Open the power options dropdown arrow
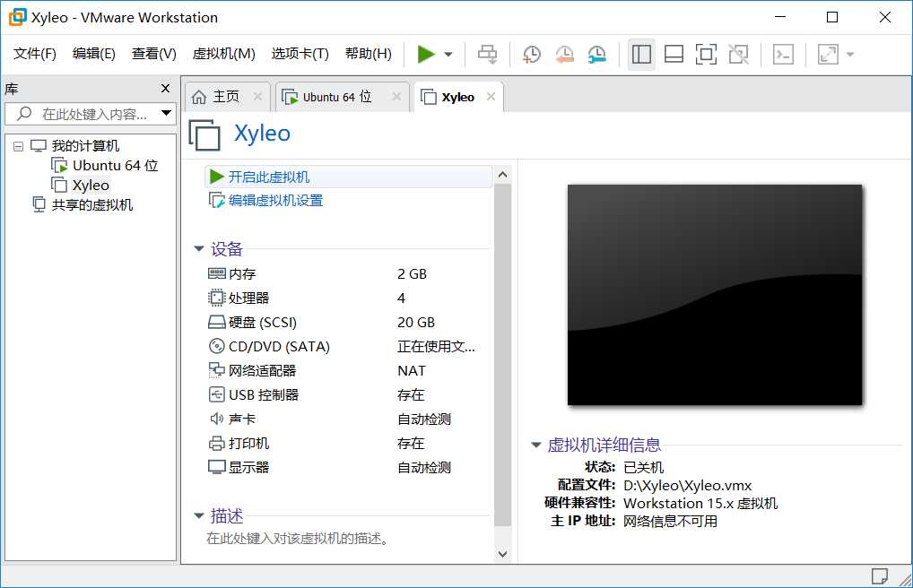913x588 pixels. pos(448,54)
